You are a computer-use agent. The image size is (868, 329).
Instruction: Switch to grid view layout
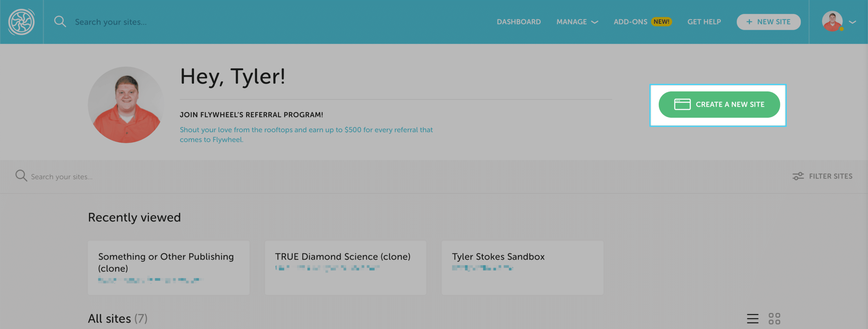pyautogui.click(x=774, y=318)
